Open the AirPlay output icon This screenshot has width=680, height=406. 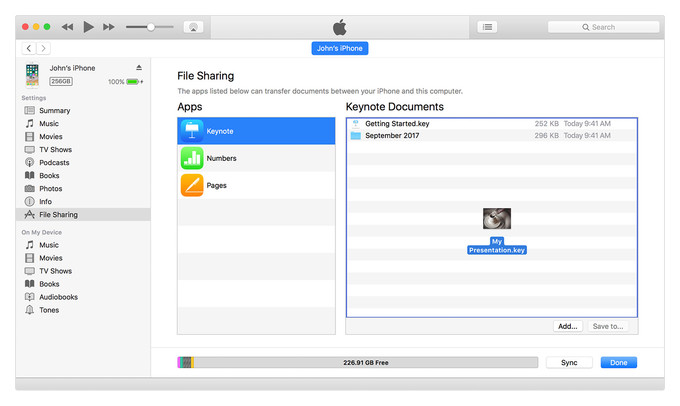193,27
